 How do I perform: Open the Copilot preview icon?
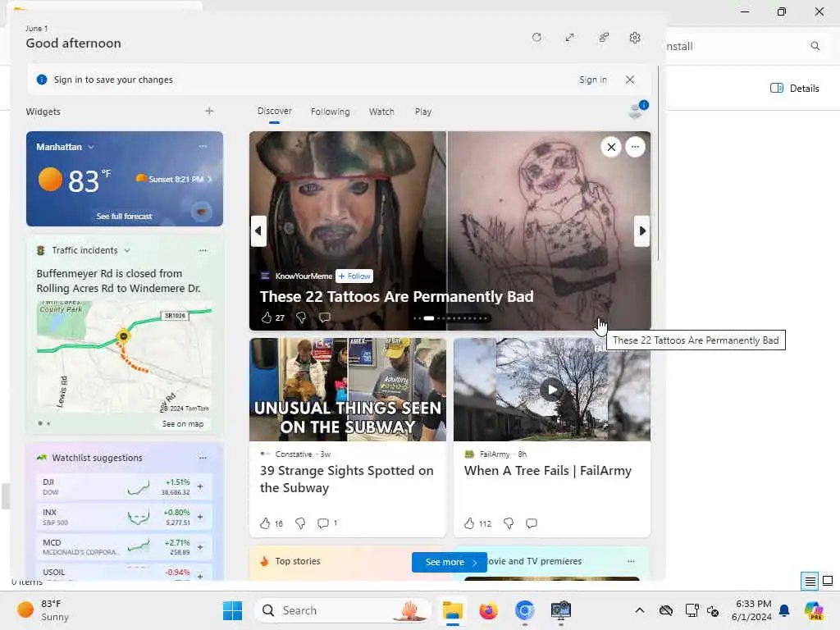tap(813, 610)
